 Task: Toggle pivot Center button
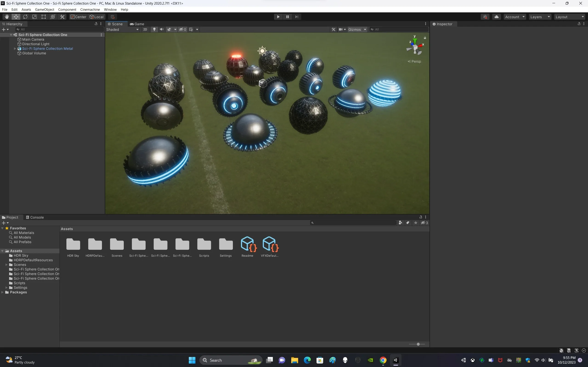pos(78,17)
